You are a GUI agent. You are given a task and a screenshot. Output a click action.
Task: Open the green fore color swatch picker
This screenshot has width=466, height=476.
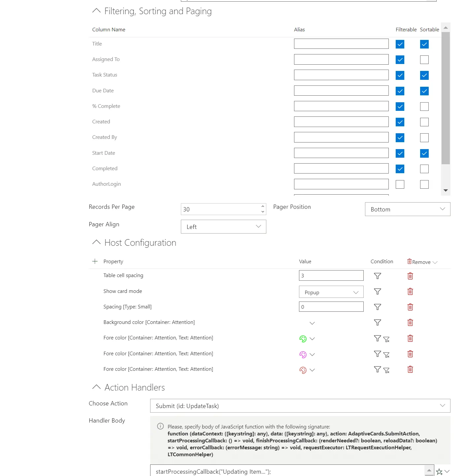tap(303, 338)
